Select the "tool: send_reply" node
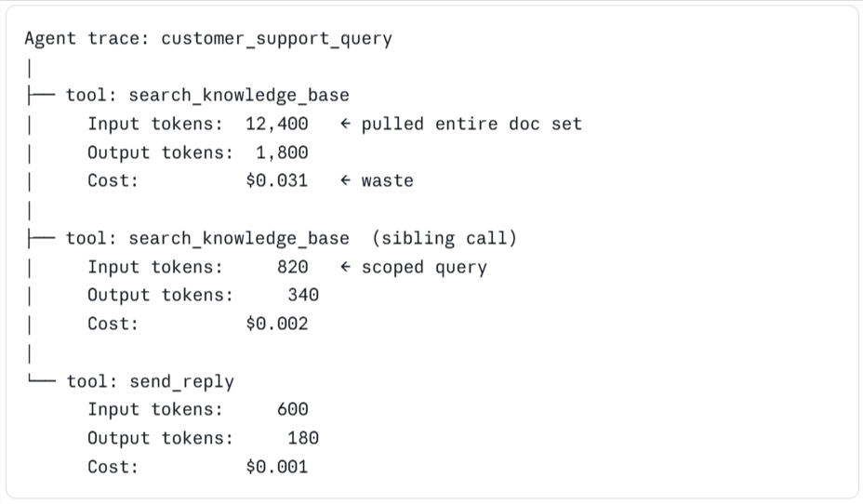This screenshot has height=504, width=863. pos(150,382)
